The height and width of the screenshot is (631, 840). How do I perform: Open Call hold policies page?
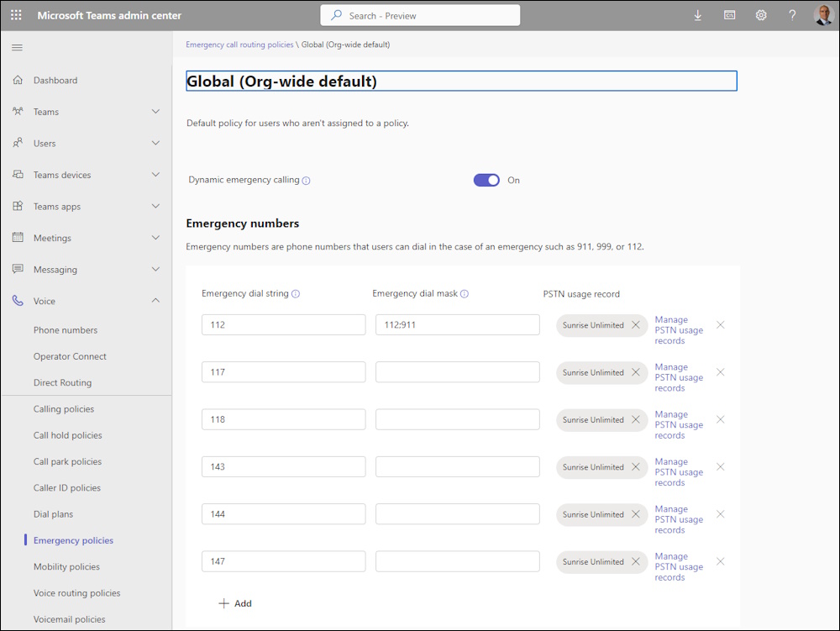[x=67, y=435]
